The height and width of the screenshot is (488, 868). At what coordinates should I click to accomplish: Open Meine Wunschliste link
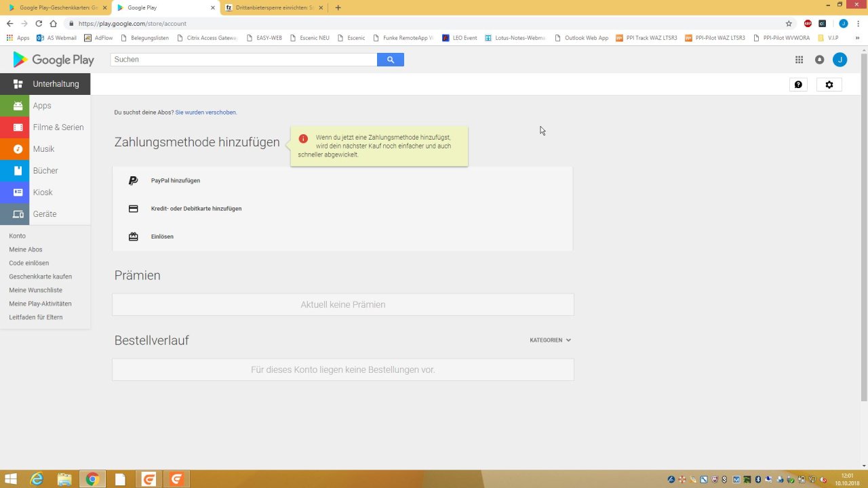click(35, 290)
